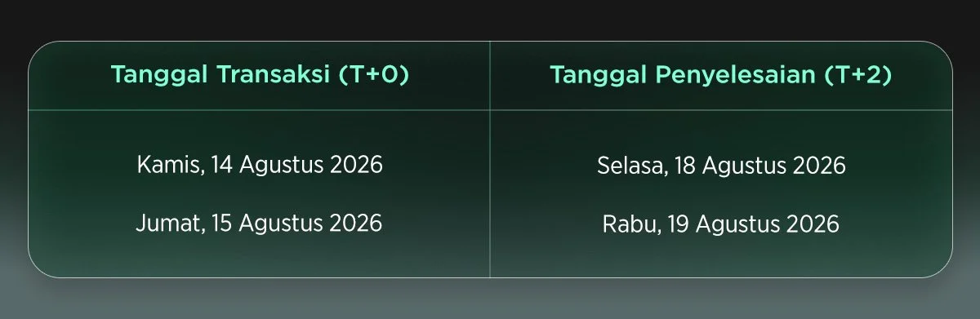
Task: Click the vertical divider between the columns
Action: tap(490, 159)
